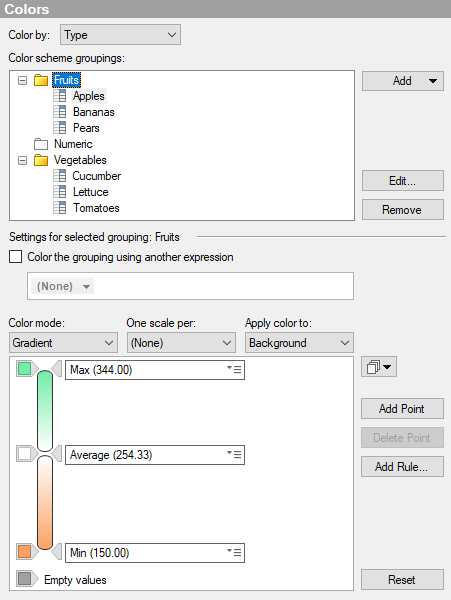Image resolution: width=451 pixels, height=600 pixels.
Task: Collapse the Vegetables tree node
Action: coord(23,160)
